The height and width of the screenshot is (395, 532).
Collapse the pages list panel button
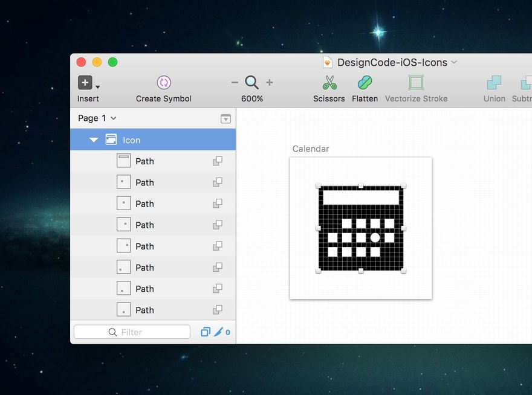point(225,118)
